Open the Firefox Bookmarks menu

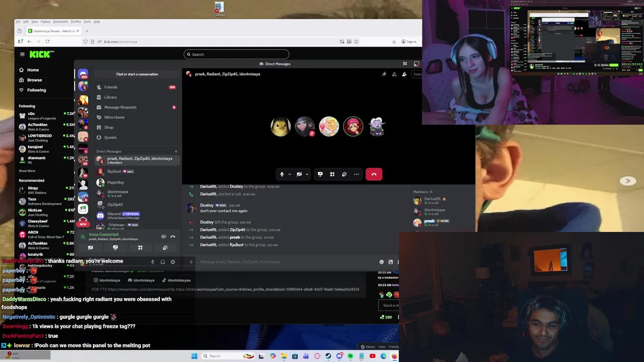point(60,22)
